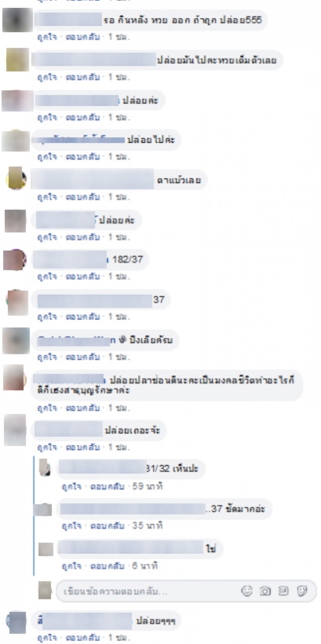Like the comment ตาแป๋วเลย

coord(47,197)
